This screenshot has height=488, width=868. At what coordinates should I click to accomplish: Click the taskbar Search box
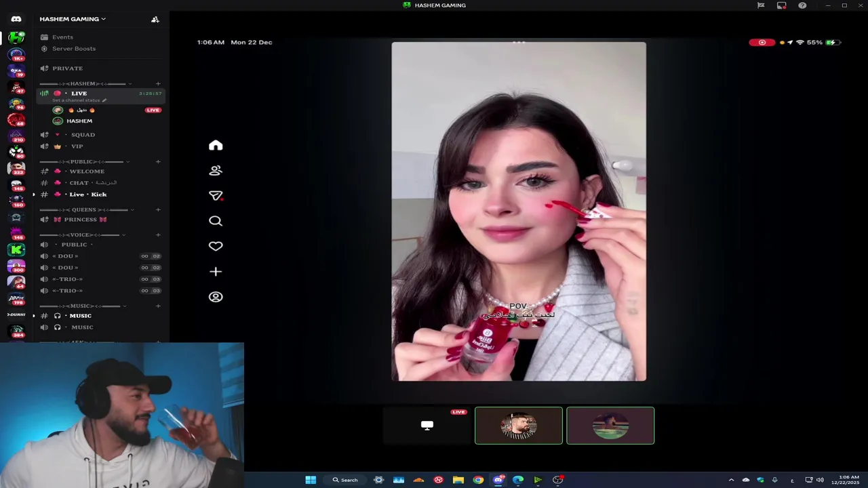345,480
